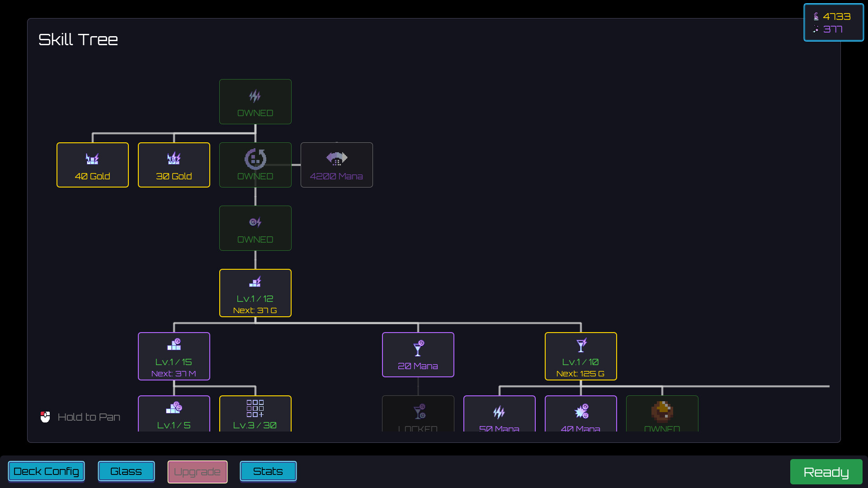Click the Lv.1/5 skill node
Screen dimensions: 868x488
(x=174, y=414)
